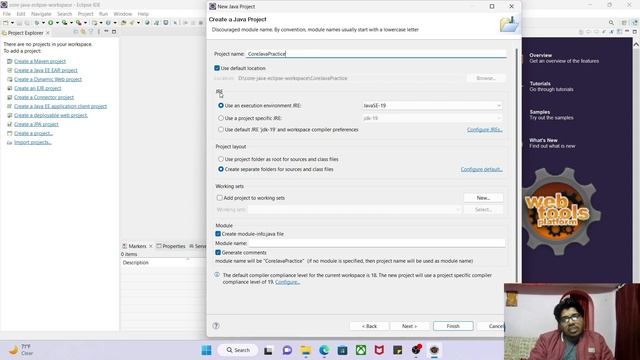Open the Window menu
640x360 pixels.
coord(122,14)
